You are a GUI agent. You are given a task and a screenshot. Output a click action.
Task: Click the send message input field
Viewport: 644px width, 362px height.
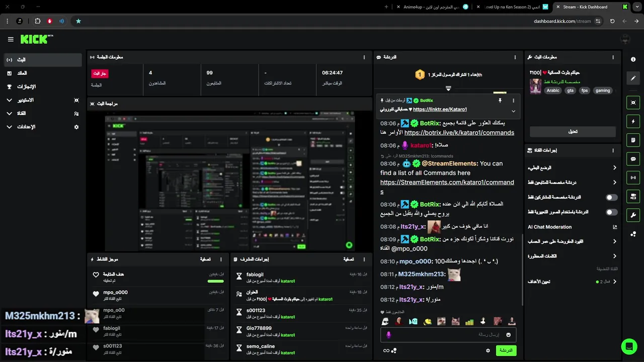tap(448, 335)
